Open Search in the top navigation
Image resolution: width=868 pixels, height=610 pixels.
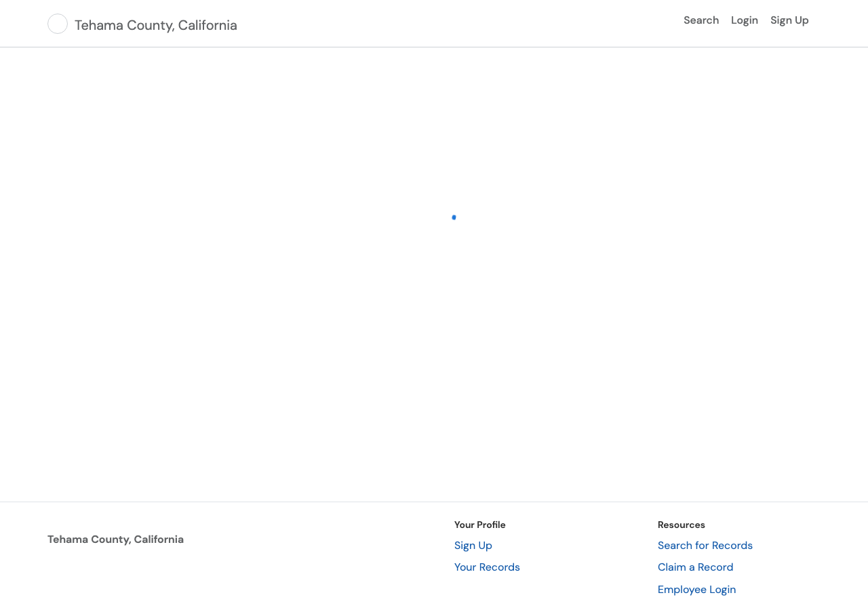tap(701, 20)
